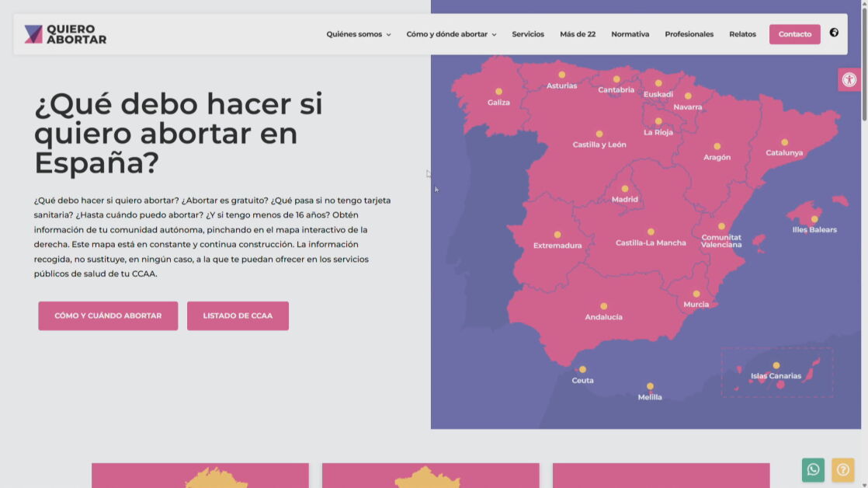The height and width of the screenshot is (488, 868).
Task: Open WhatsApp chat button
Action: click(x=813, y=469)
